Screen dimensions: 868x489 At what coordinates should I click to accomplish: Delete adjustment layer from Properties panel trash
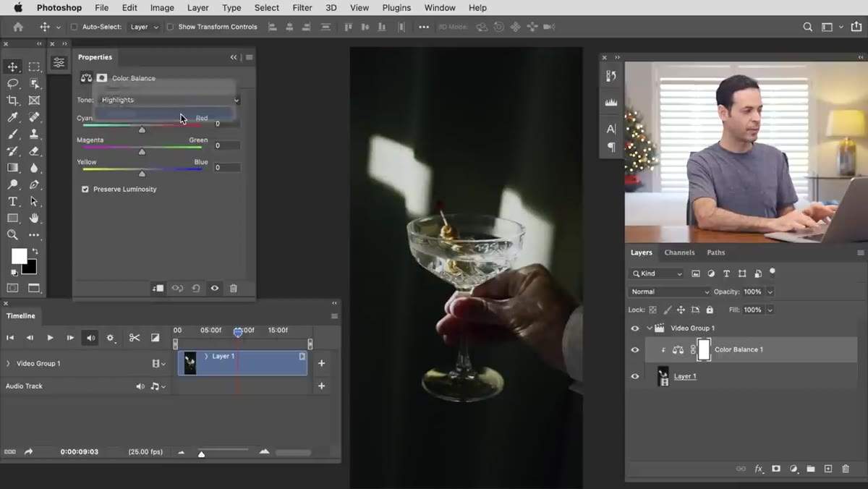[x=233, y=288]
